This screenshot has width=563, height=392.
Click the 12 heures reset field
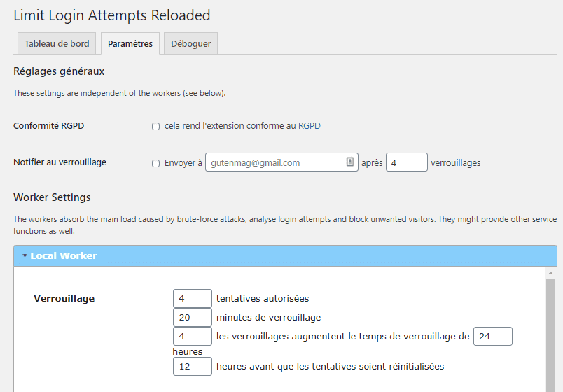193,367
